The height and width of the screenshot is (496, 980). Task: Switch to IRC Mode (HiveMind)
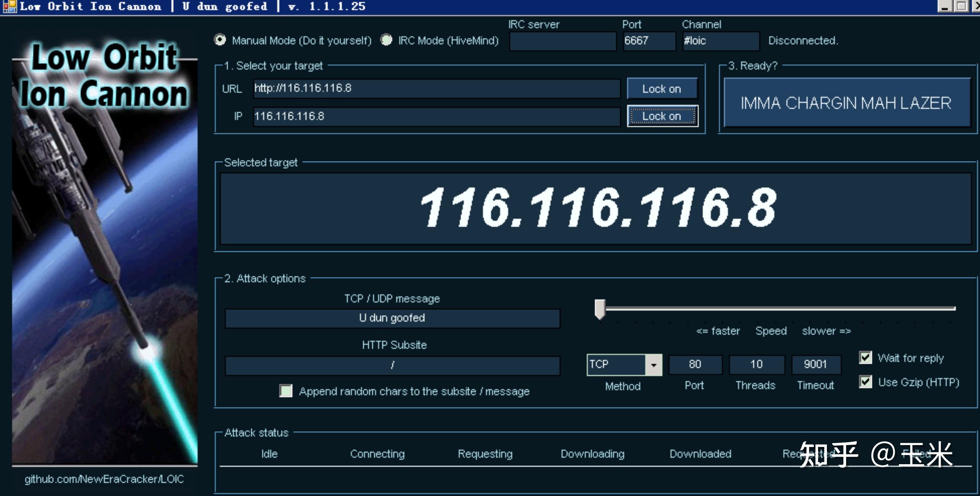pos(386,40)
